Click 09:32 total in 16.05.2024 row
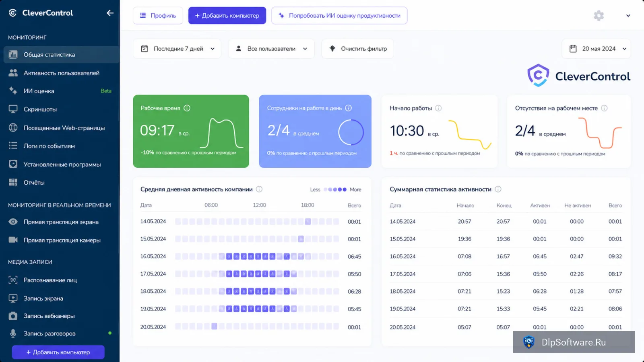The height and width of the screenshot is (362, 644). click(x=615, y=256)
